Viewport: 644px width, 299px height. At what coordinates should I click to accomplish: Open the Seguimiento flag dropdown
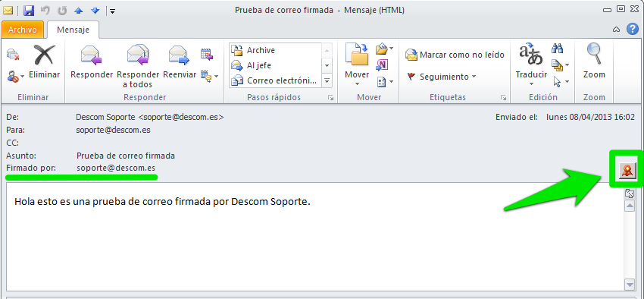pos(441,77)
